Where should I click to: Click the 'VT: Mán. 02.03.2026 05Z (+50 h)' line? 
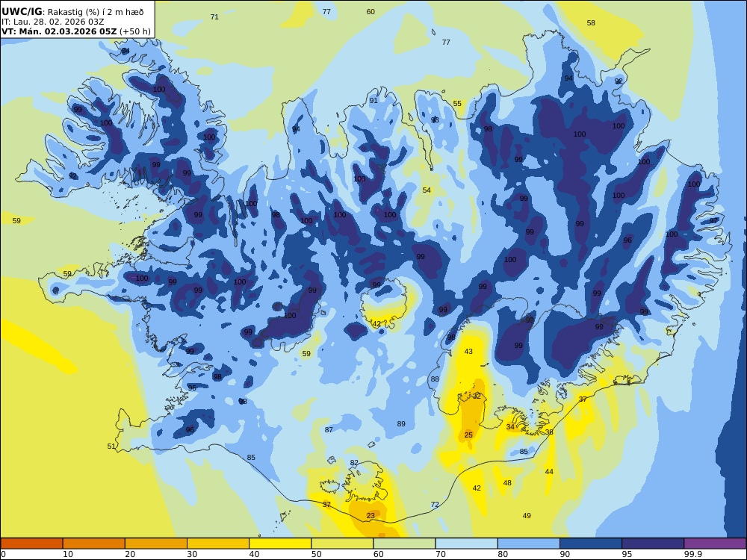[76, 31]
